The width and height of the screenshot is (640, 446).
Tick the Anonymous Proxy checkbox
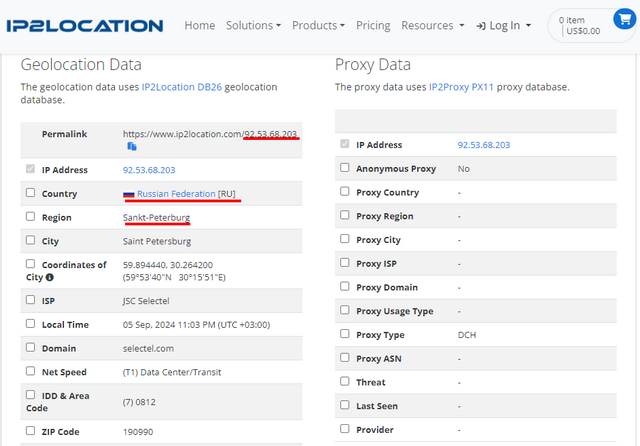(x=345, y=168)
